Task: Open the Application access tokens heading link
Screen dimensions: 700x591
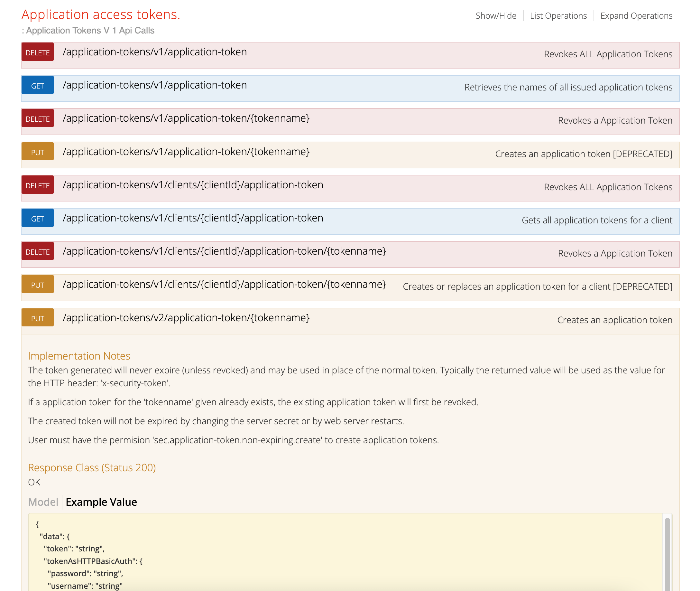Action: (x=100, y=14)
